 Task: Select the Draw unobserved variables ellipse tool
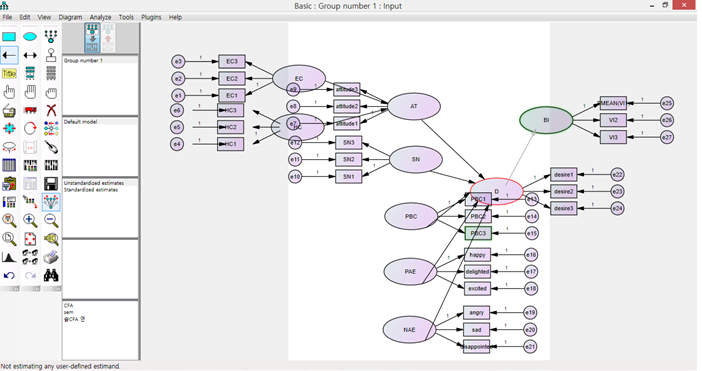(30, 37)
